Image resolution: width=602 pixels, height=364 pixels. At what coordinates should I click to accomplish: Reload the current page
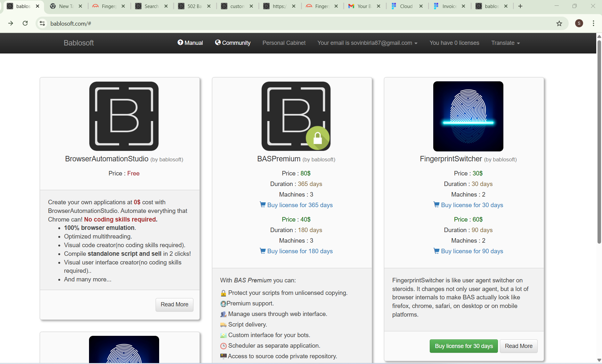(x=25, y=23)
